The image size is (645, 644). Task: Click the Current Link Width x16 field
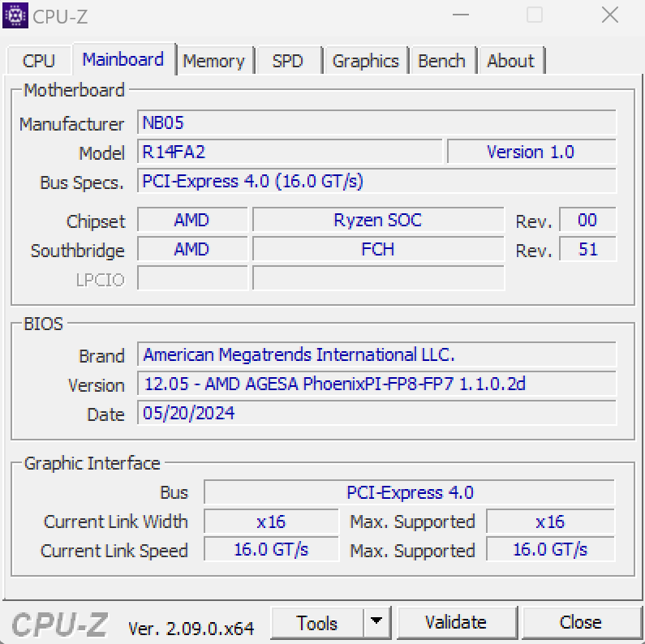[271, 522]
